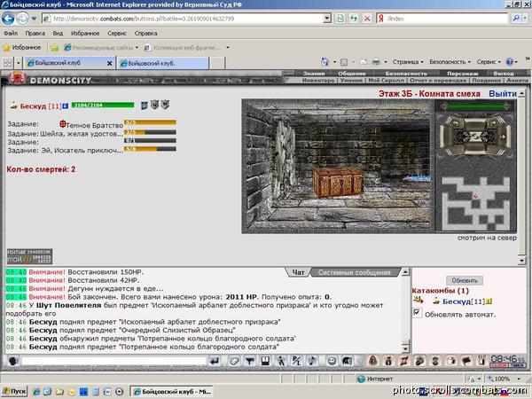This screenshot has height=399, width=532.
Task: Open the tab list dropdown arrow beside quick tabs
Action: [x=19, y=63]
